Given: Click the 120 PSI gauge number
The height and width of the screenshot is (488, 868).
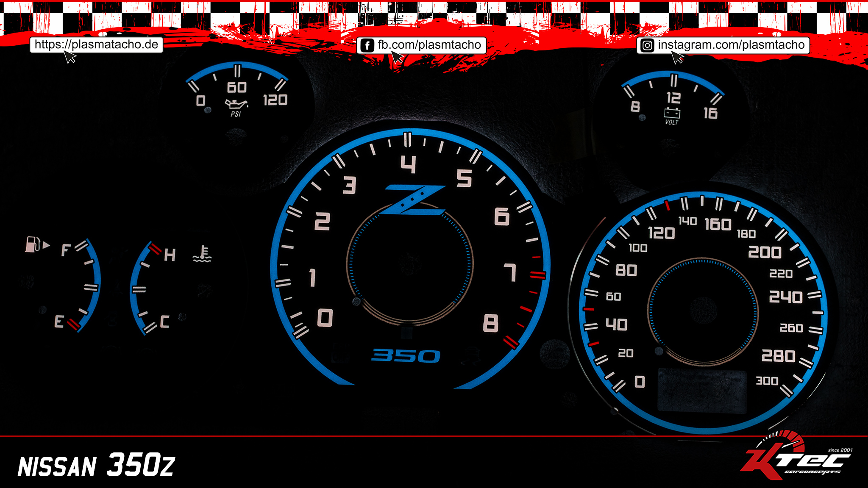Looking at the screenshot, I should [275, 100].
